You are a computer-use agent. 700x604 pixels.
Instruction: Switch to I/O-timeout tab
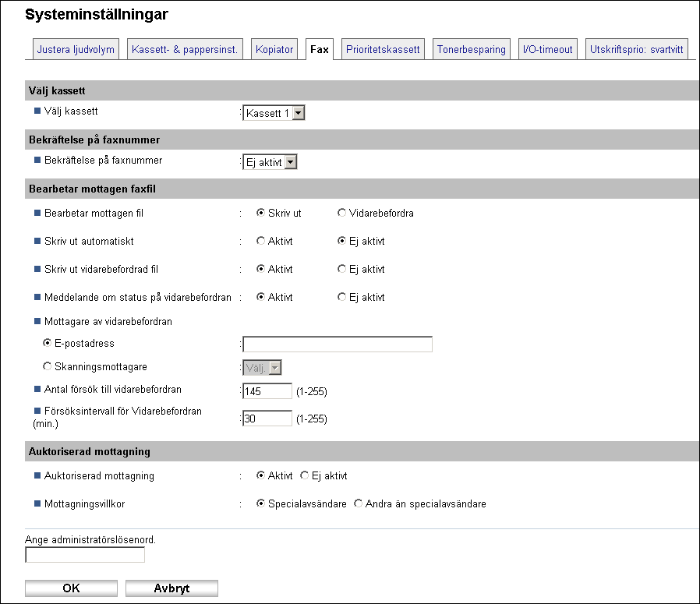[x=548, y=49]
